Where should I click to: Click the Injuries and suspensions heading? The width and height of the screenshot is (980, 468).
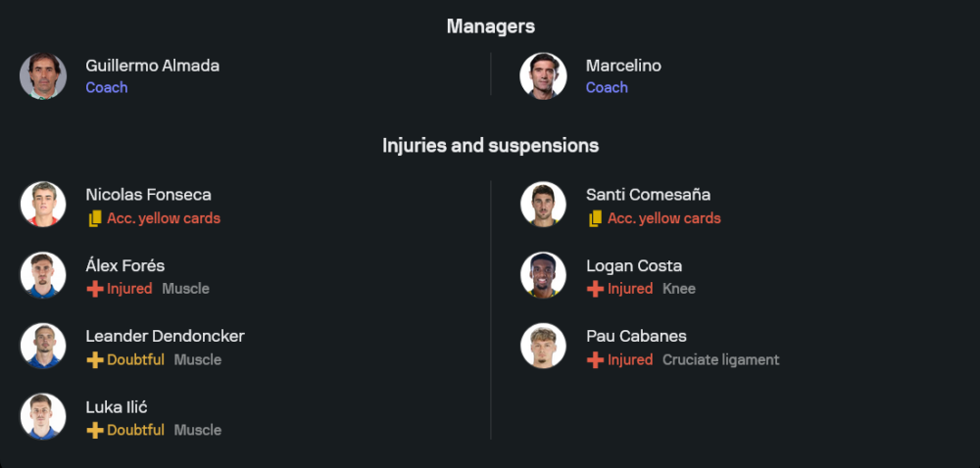tap(490, 146)
